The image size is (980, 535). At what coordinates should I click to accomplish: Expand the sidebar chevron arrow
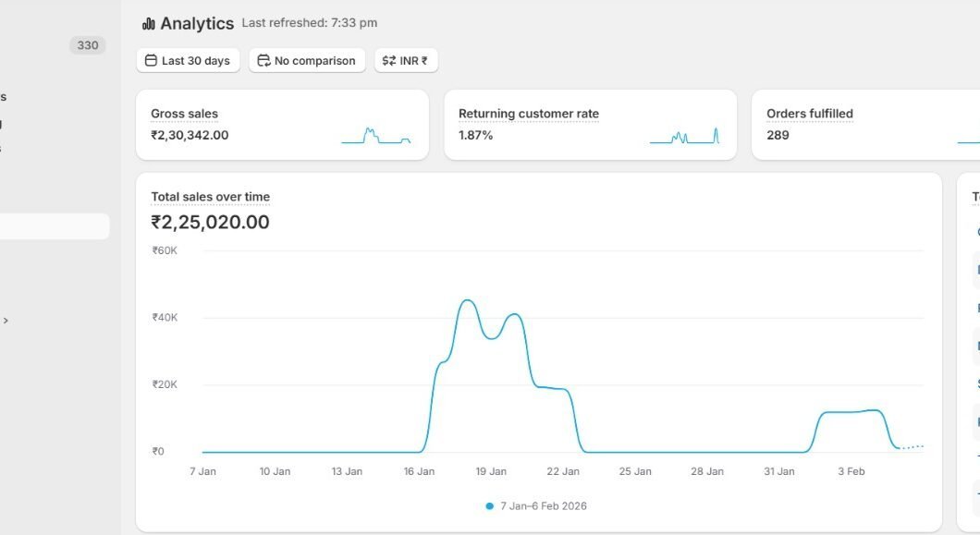click(x=6, y=321)
